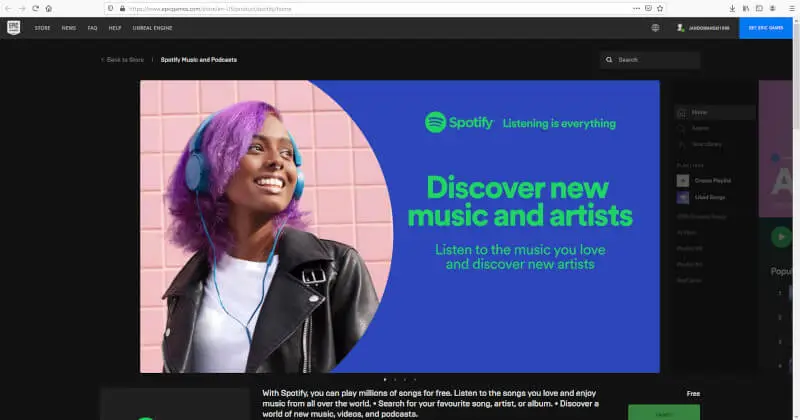Open the browser hamburger menu
Viewport: 800px width, 420px height.
click(791, 9)
